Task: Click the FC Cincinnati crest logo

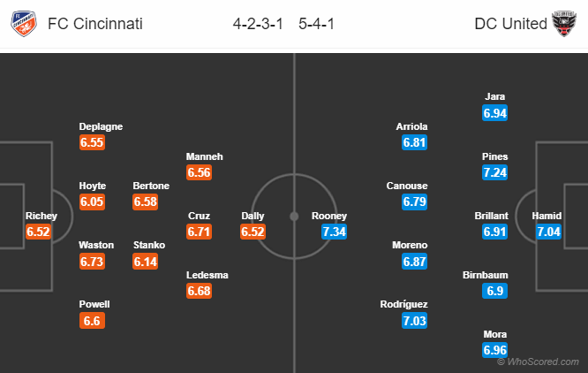Action: 24,24
